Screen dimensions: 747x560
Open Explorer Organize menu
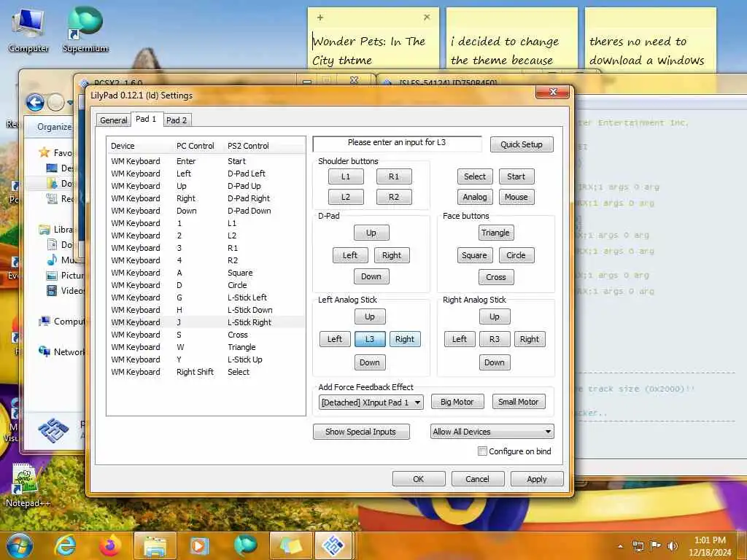point(55,127)
